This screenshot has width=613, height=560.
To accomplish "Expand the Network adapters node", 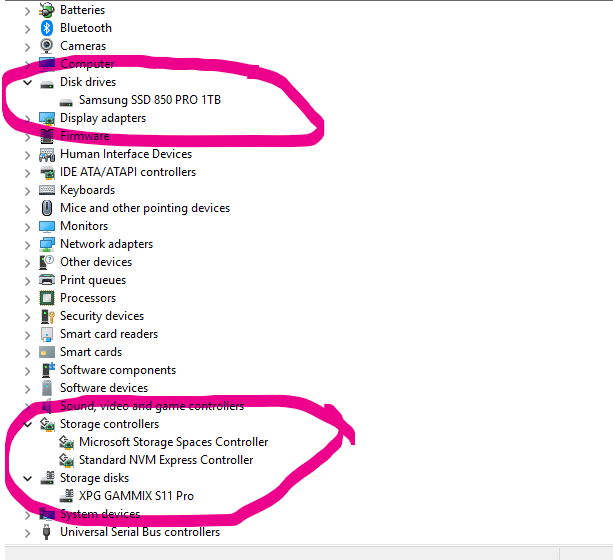I will [x=27, y=245].
